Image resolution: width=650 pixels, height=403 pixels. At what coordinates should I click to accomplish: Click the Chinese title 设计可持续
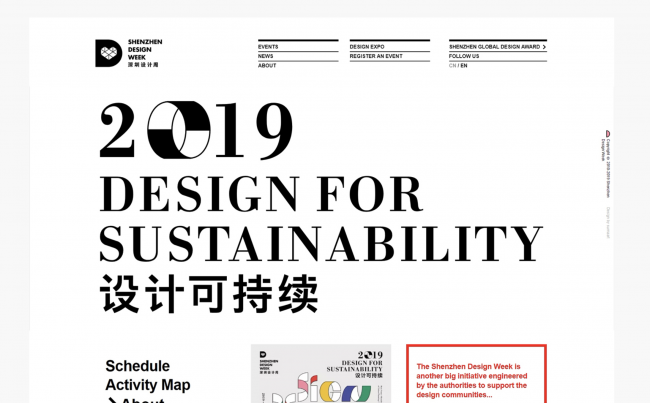coord(209,294)
